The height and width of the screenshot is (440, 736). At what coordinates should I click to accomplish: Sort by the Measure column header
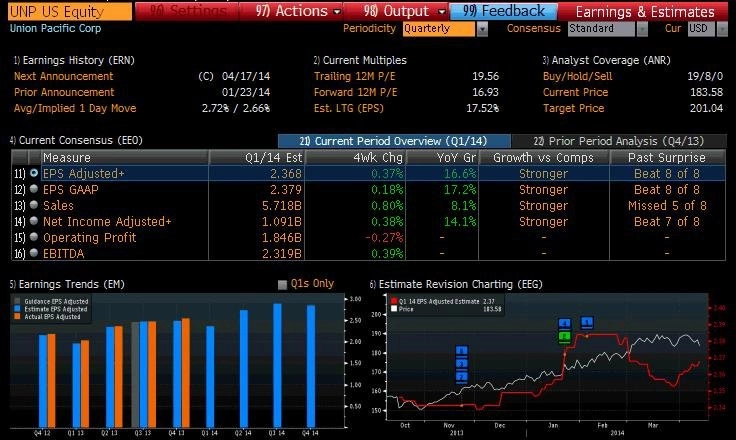125,157
